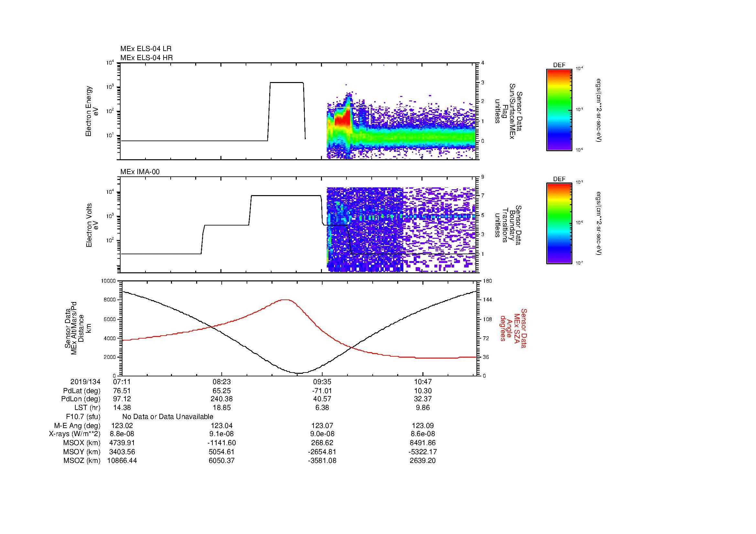Click the '08:23' time tick label
Screen dimensions: 756x534
[222, 382]
